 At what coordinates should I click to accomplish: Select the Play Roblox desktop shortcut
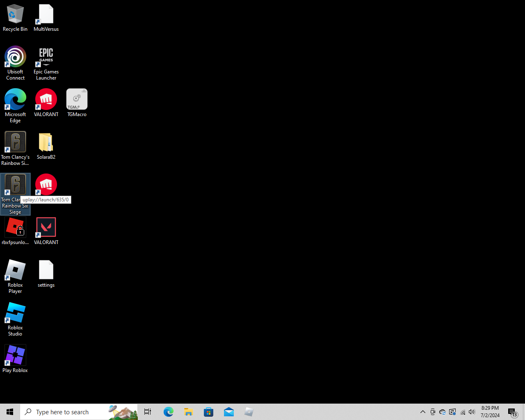(15, 359)
